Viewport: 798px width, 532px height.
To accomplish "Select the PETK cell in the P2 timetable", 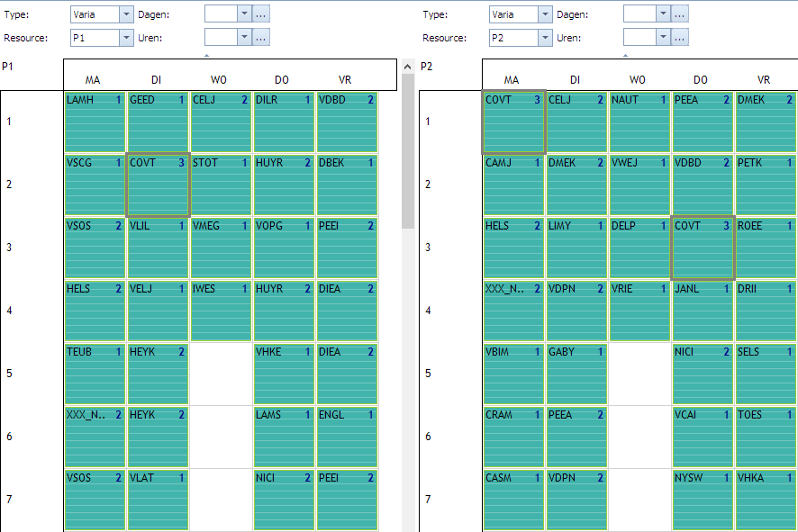I will click(766, 185).
